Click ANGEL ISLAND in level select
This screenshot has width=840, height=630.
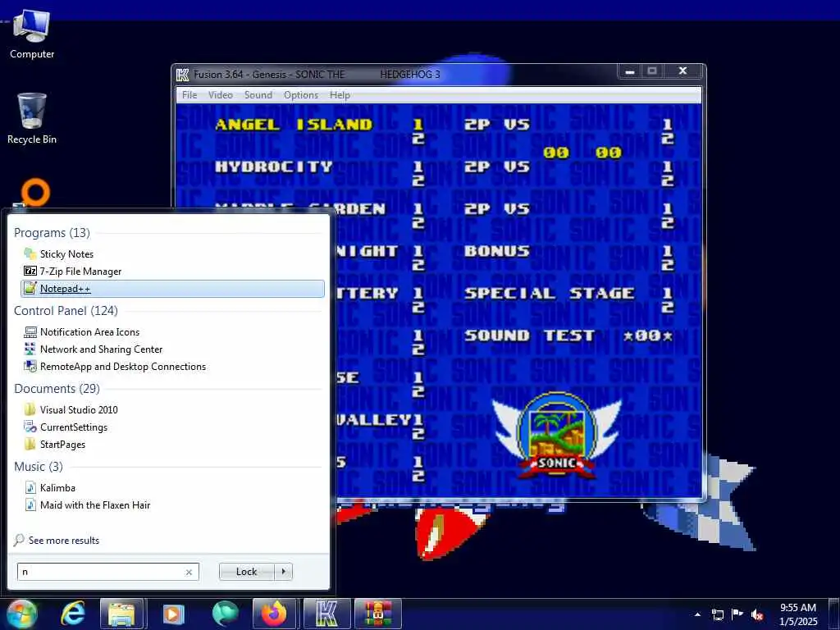click(x=294, y=125)
